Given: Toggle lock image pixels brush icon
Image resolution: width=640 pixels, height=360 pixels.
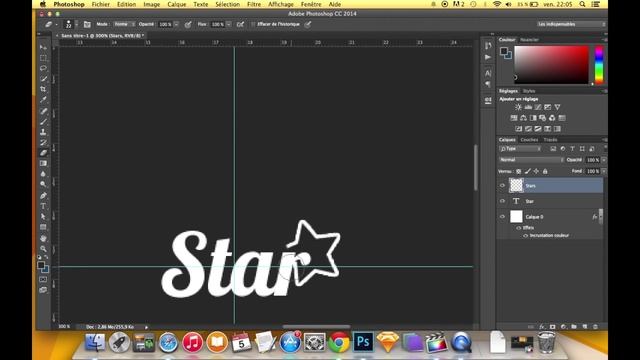Looking at the screenshot, I should tap(528, 171).
